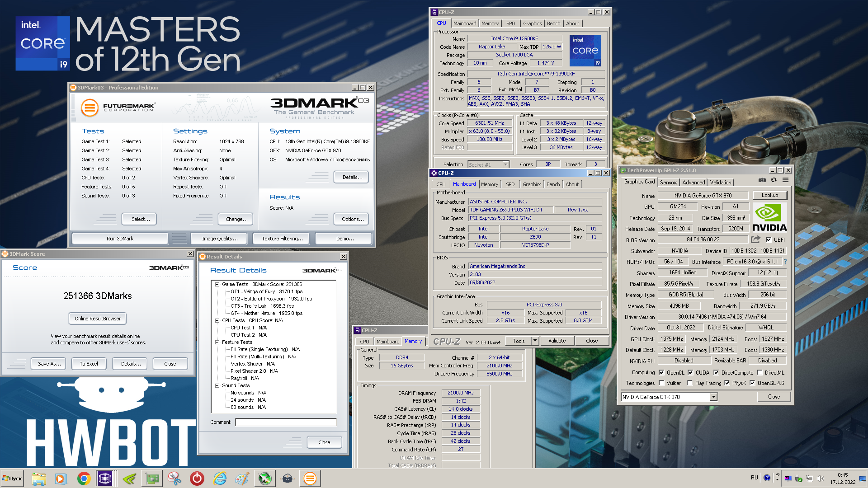Click the BIOS export share icon

click(755, 239)
